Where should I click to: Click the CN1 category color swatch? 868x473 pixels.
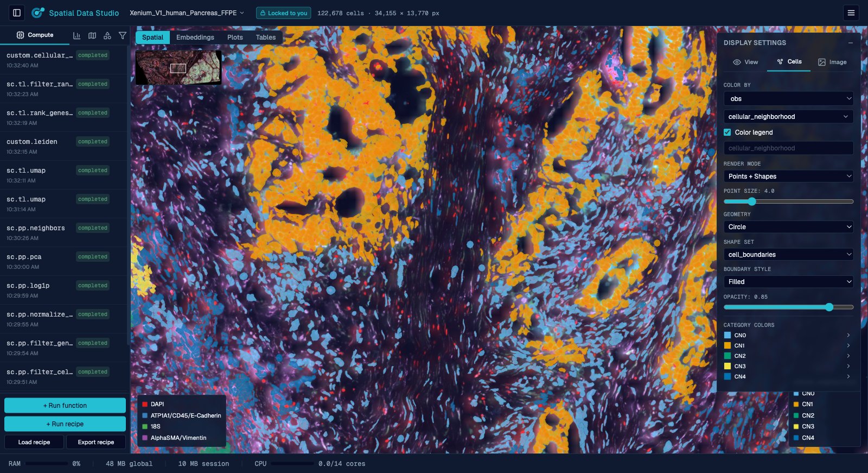tap(727, 345)
